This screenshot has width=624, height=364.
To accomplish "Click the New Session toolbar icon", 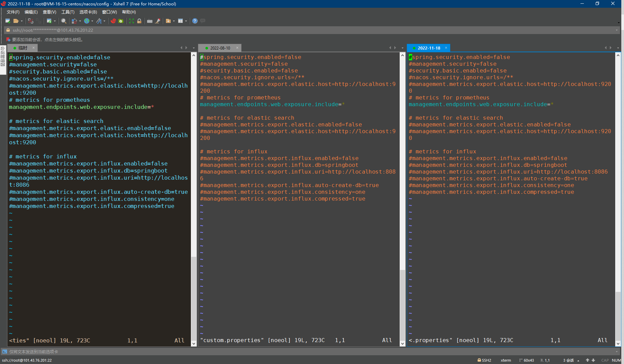I will click(x=8, y=21).
